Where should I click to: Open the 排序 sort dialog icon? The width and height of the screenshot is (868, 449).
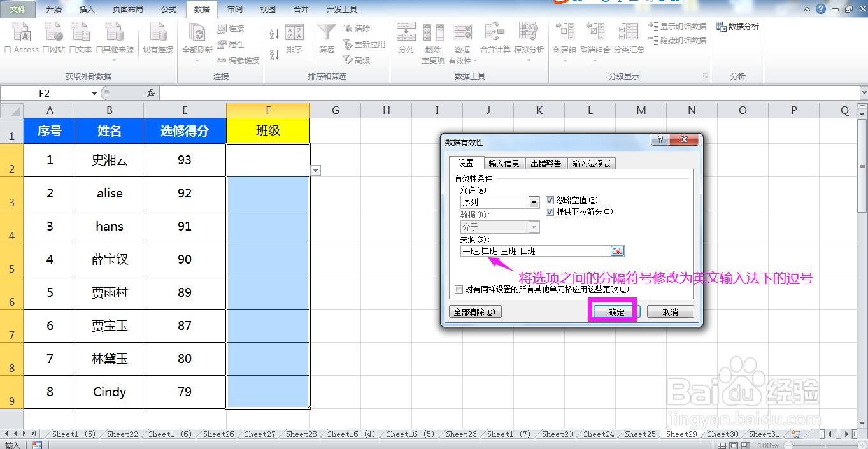coord(294,38)
